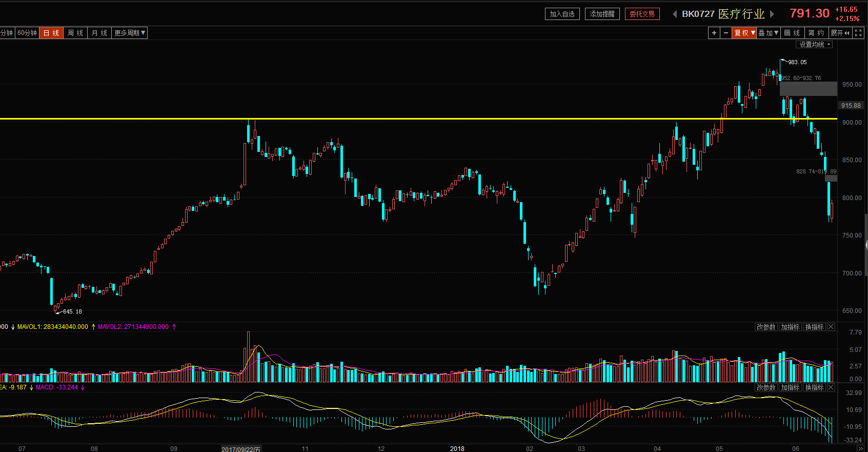Close the MACD indicator panel
The image size is (868, 452).
click(831, 387)
